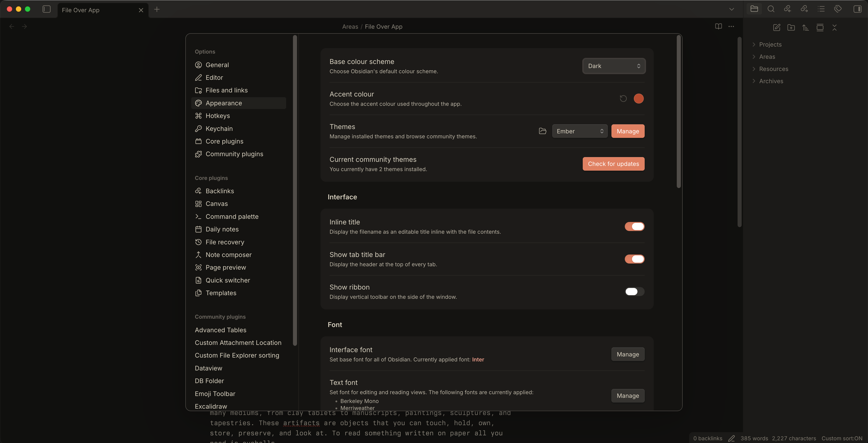
Task: Open a new tab with plus icon
Action: point(157,9)
